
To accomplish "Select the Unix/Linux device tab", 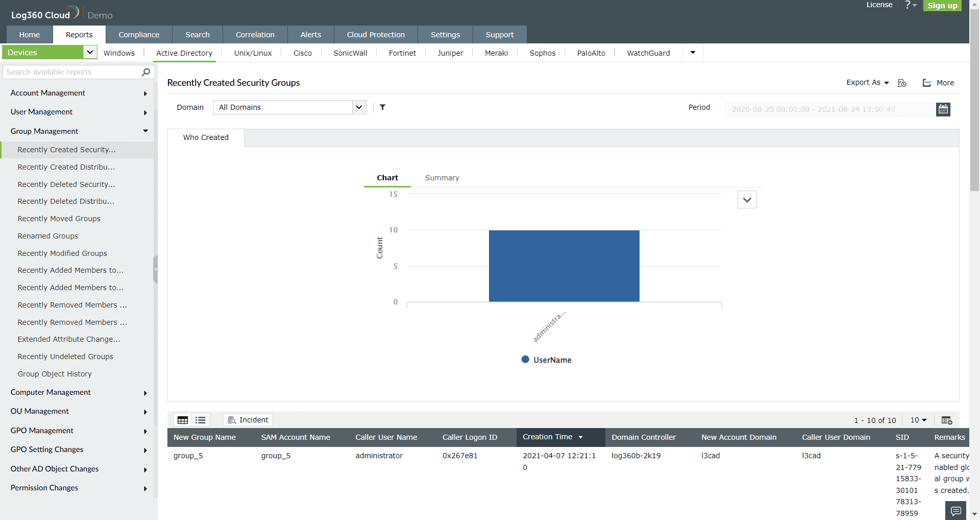I will pos(253,53).
